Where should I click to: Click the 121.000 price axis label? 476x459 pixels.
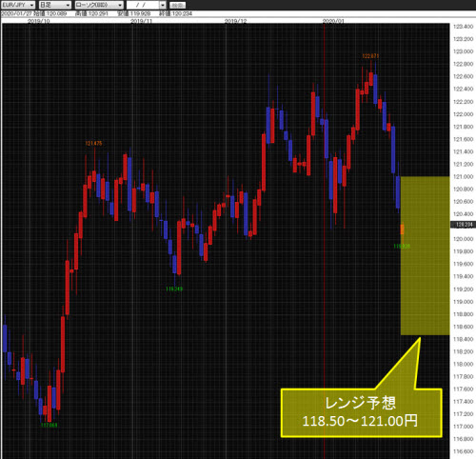463,176
